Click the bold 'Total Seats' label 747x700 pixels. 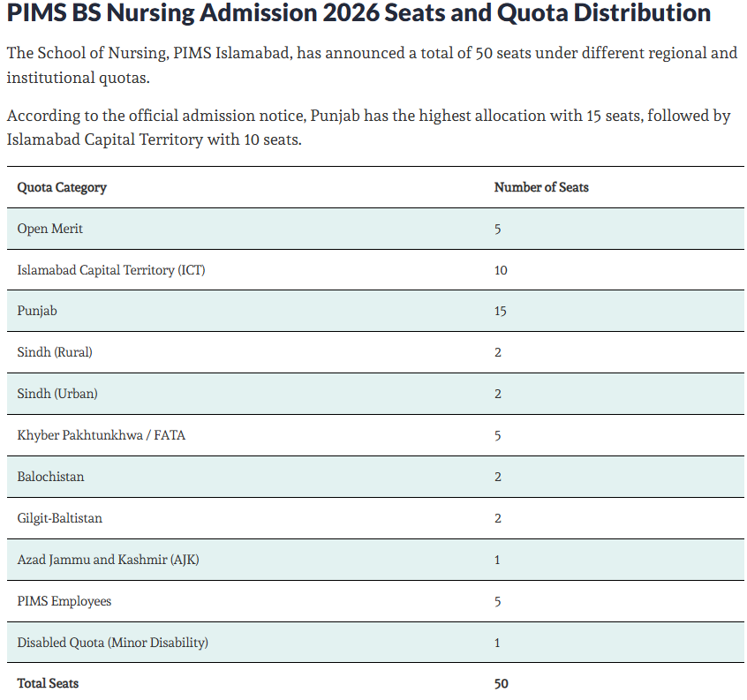click(x=48, y=684)
